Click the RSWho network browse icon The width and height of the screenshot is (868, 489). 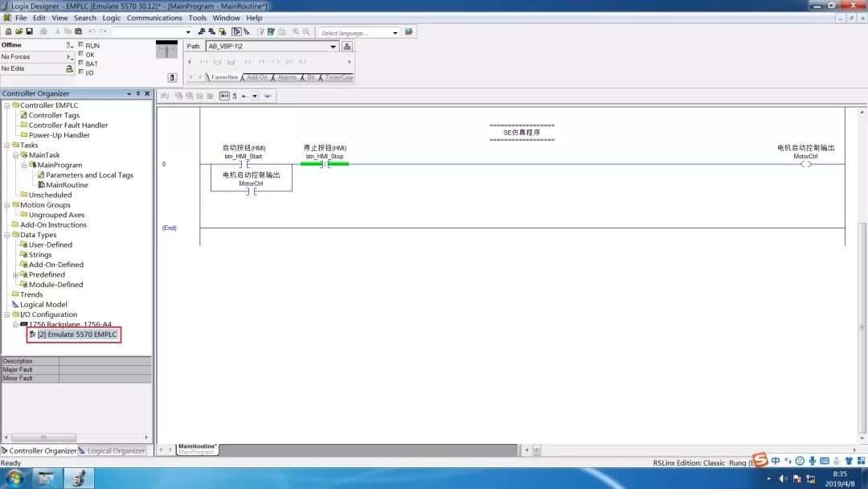pos(347,47)
